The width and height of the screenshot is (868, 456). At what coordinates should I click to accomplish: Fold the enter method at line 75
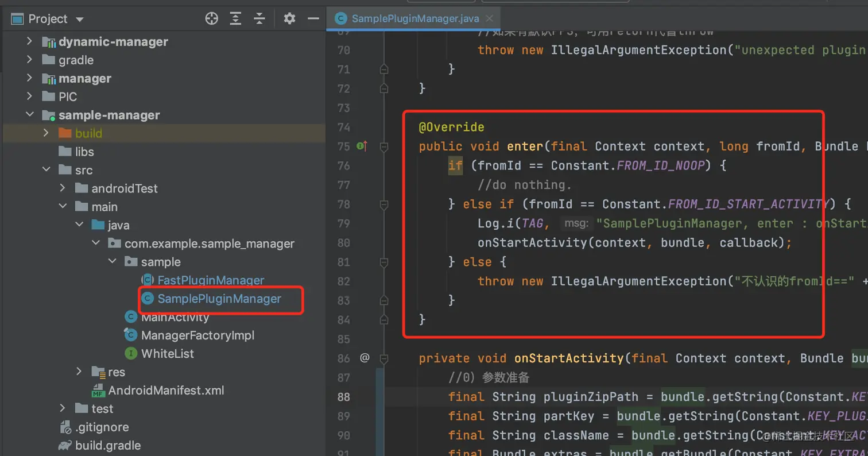[384, 146]
